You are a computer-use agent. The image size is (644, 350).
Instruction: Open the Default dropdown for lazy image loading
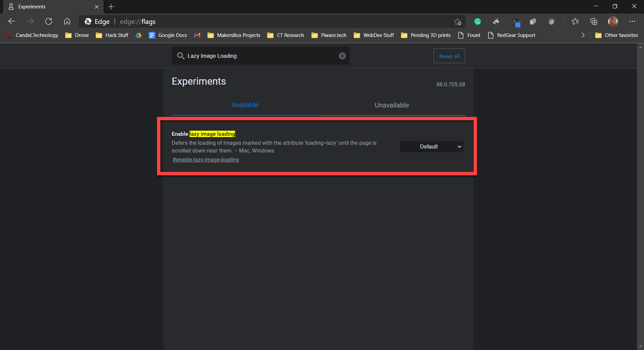coord(432,147)
